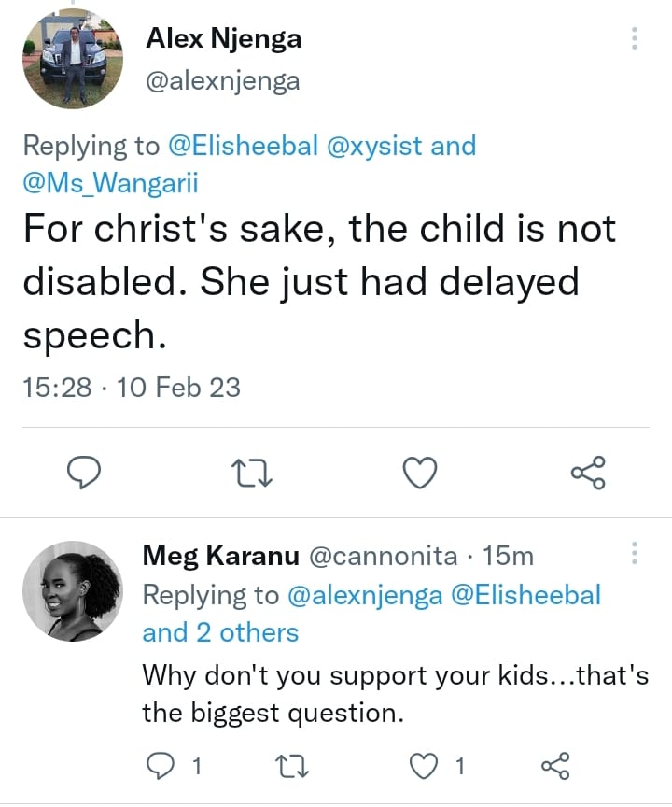
Task: Open Meg Karanu's profile picture
Action: coord(72,590)
